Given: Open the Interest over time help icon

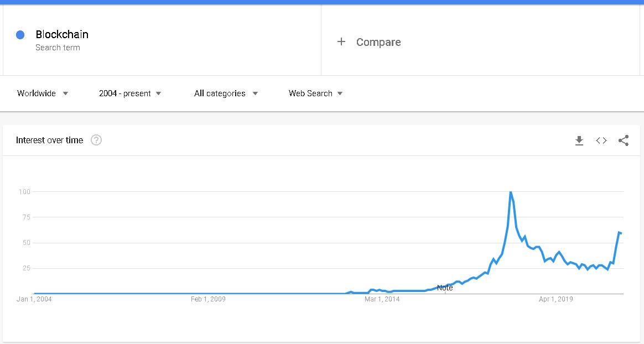Looking at the screenshot, I should point(96,140).
